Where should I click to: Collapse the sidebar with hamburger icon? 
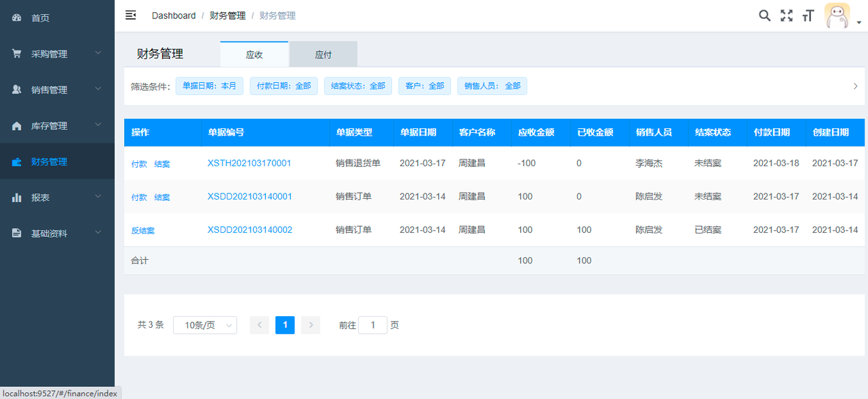tap(130, 15)
